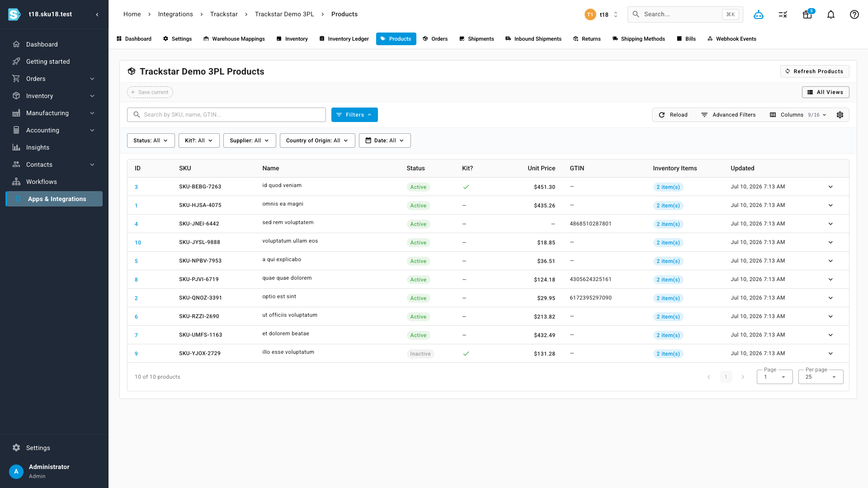Expand the Inventory sidebar menu

pos(54,96)
